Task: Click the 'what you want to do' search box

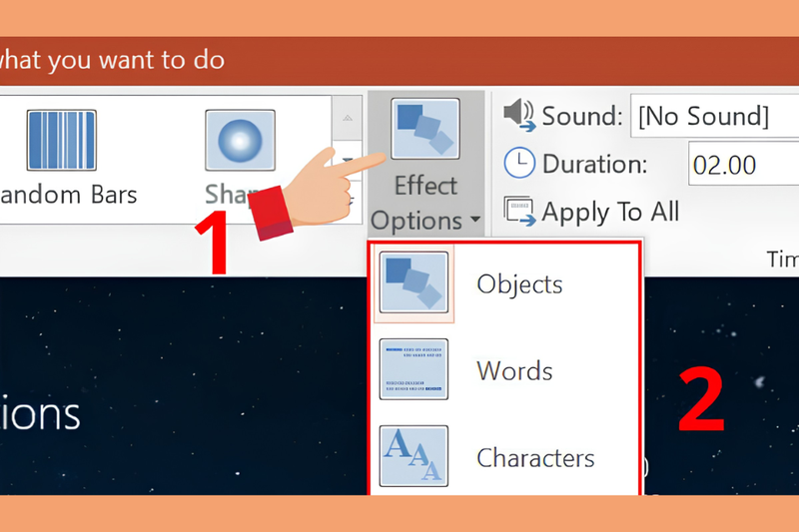Action: [x=112, y=60]
